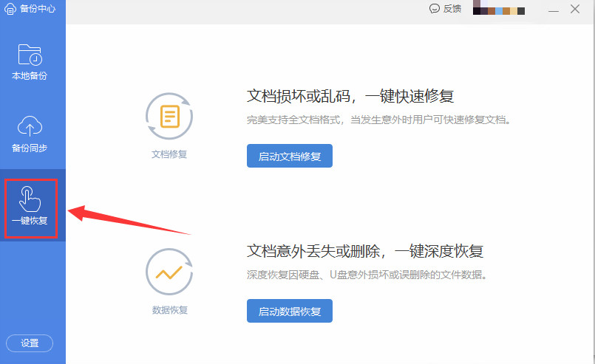595x364 pixels.
Task: Open the 反馈 feedback text link
Action: (452, 9)
